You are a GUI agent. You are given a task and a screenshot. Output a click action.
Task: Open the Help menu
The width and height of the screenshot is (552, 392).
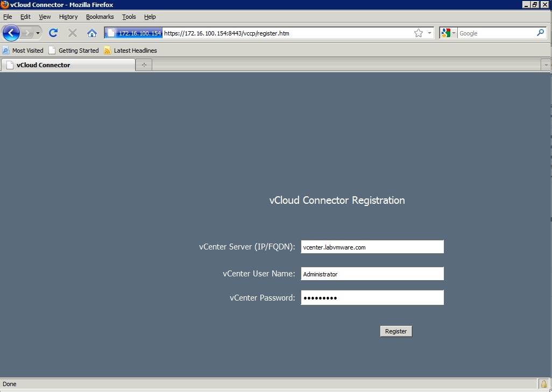(150, 17)
